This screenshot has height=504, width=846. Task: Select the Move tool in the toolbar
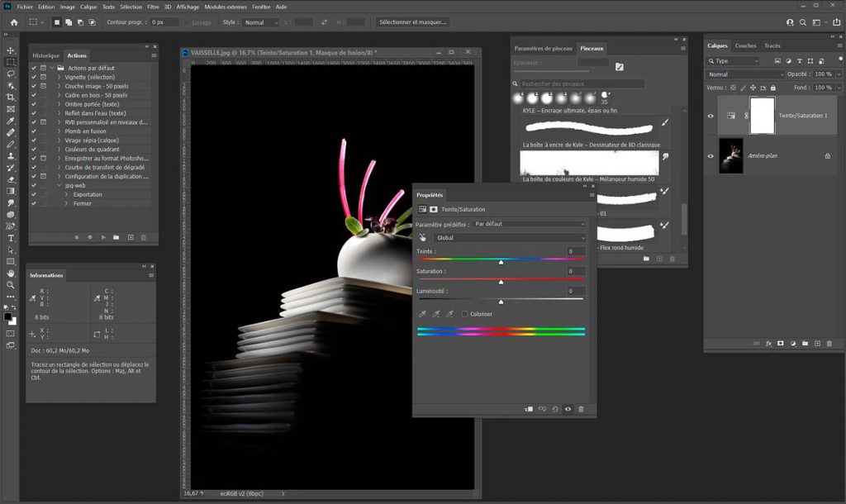(x=10, y=50)
